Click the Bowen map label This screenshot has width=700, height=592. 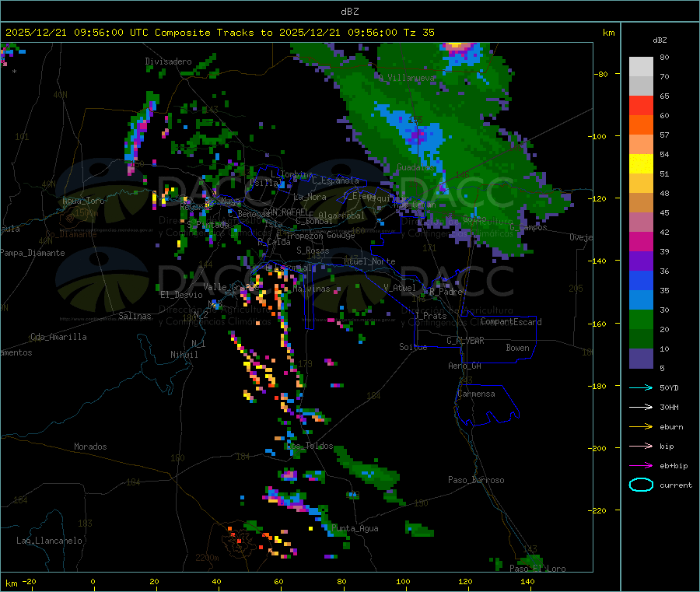(517, 348)
